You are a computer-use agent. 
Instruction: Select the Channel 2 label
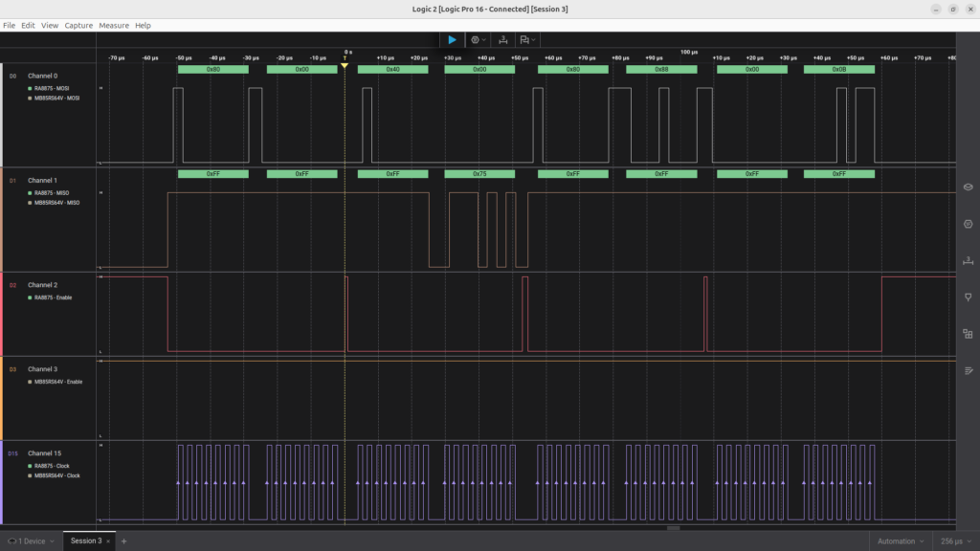coord(42,285)
